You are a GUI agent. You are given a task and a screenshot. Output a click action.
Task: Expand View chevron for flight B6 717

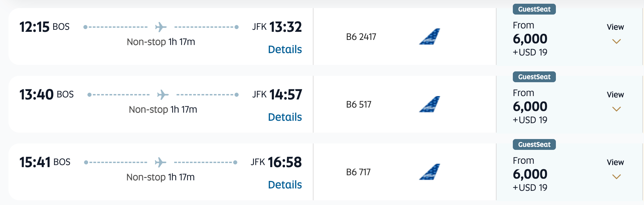[x=616, y=177]
